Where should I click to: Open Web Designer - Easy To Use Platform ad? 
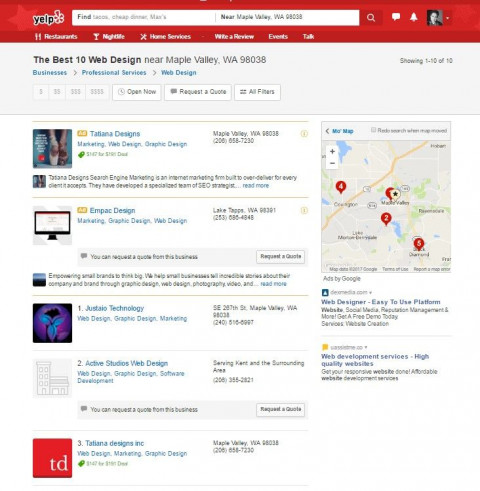point(381,302)
